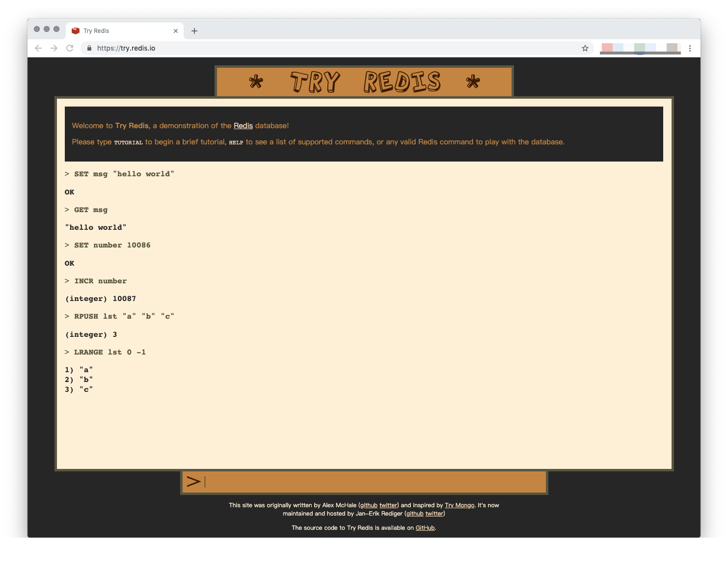
Task: Click the TUTORIAL command link
Action: pyautogui.click(x=128, y=142)
